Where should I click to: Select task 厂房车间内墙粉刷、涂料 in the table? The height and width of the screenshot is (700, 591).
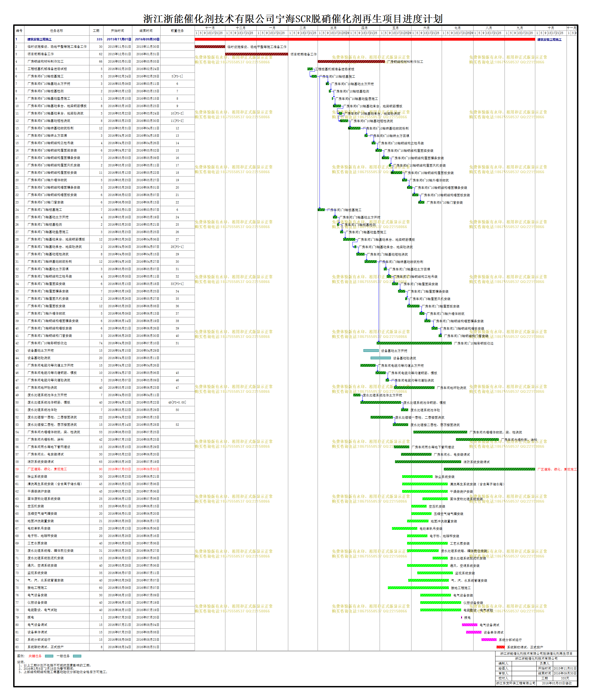point(46,439)
